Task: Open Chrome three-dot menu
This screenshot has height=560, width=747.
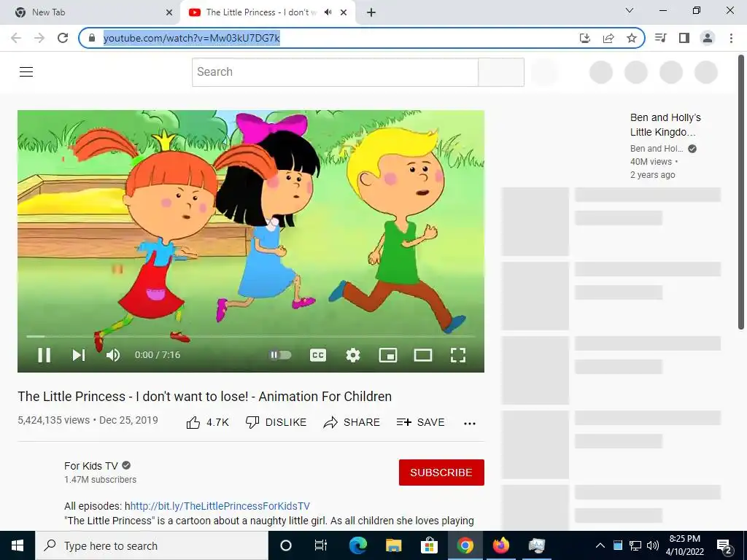Action: coord(731,38)
